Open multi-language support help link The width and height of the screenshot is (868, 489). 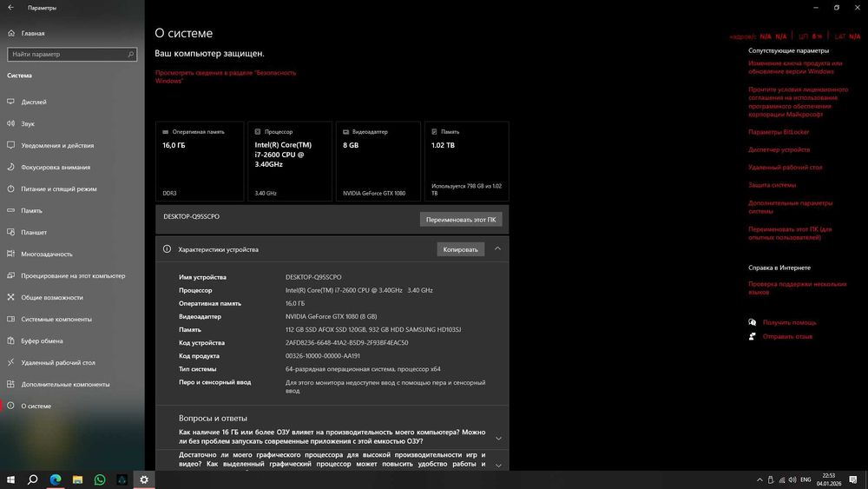(x=797, y=288)
